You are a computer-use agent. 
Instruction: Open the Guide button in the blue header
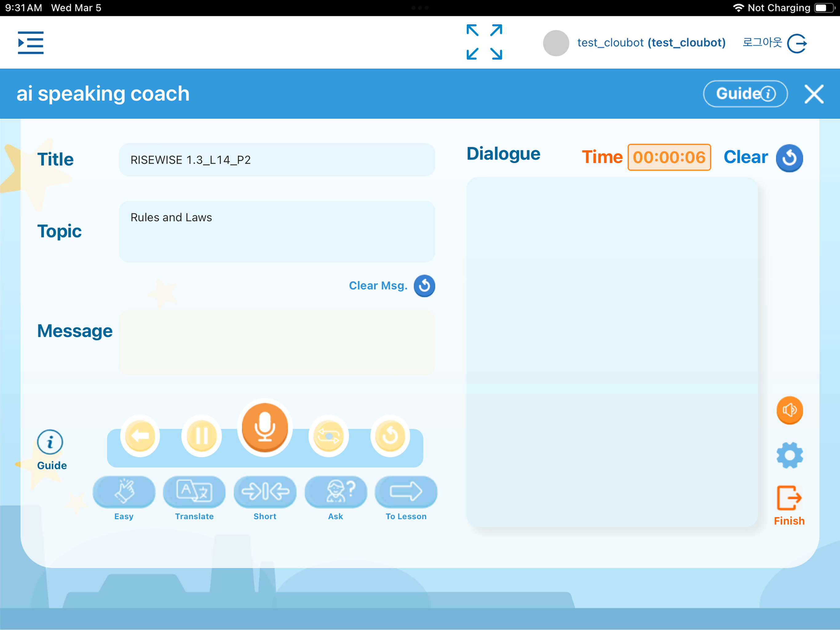[745, 94]
